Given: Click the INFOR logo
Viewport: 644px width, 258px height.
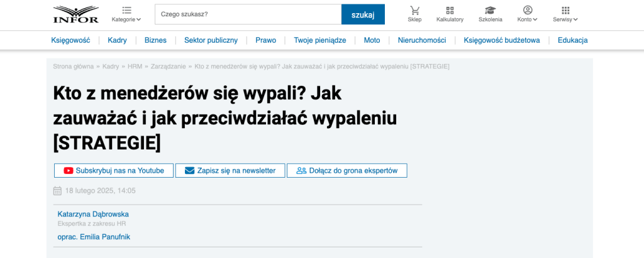Looking at the screenshot, I should (x=76, y=14).
